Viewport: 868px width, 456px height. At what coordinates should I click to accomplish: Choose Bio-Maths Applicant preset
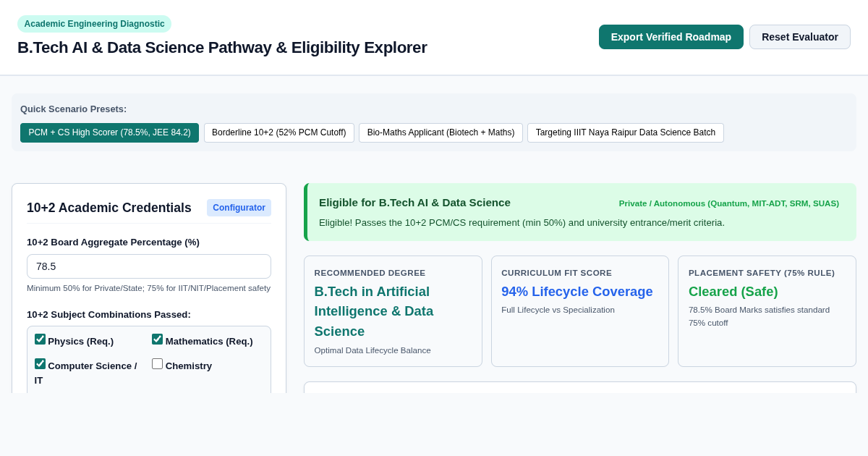[441, 132]
